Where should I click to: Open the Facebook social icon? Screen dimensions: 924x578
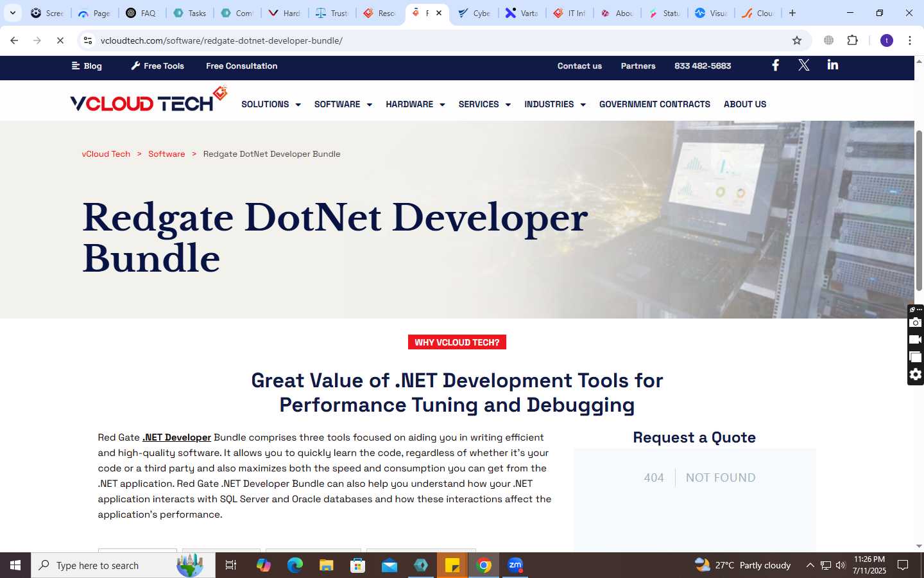(775, 66)
